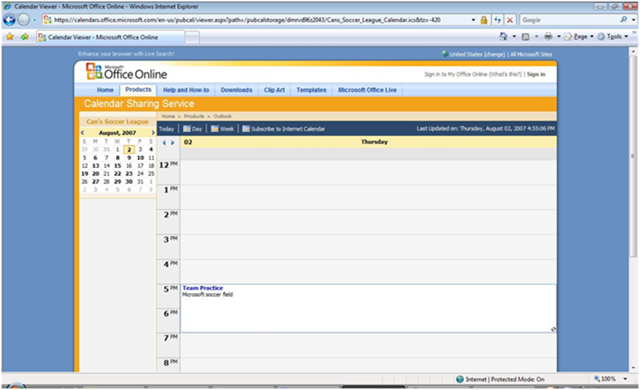Click the 100% zoom level button

[x=605, y=379]
